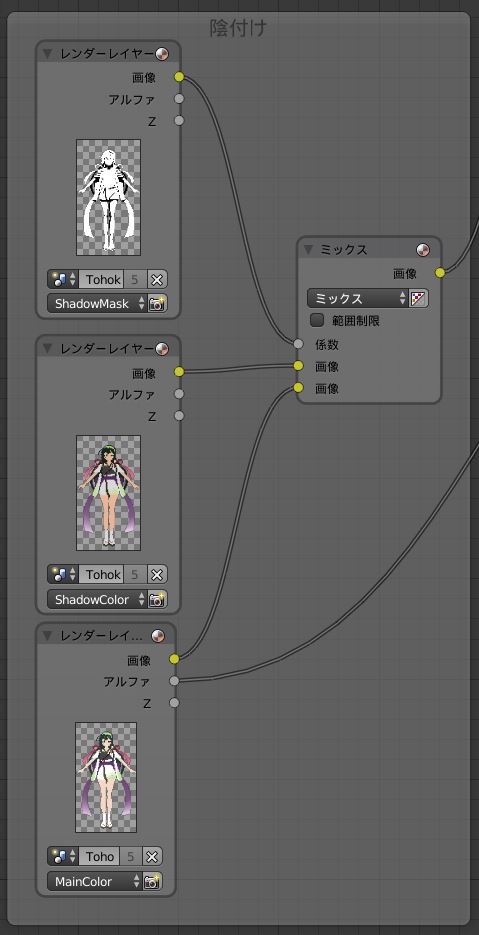Click the アルファ output socket of ShadowMask node
The width and height of the screenshot is (479, 935).
pos(180,99)
